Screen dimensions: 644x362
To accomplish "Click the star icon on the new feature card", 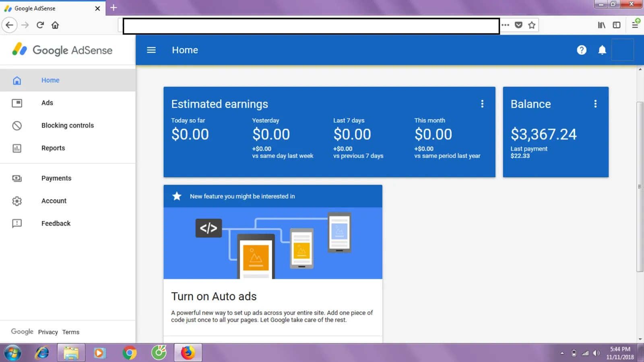I will click(177, 196).
